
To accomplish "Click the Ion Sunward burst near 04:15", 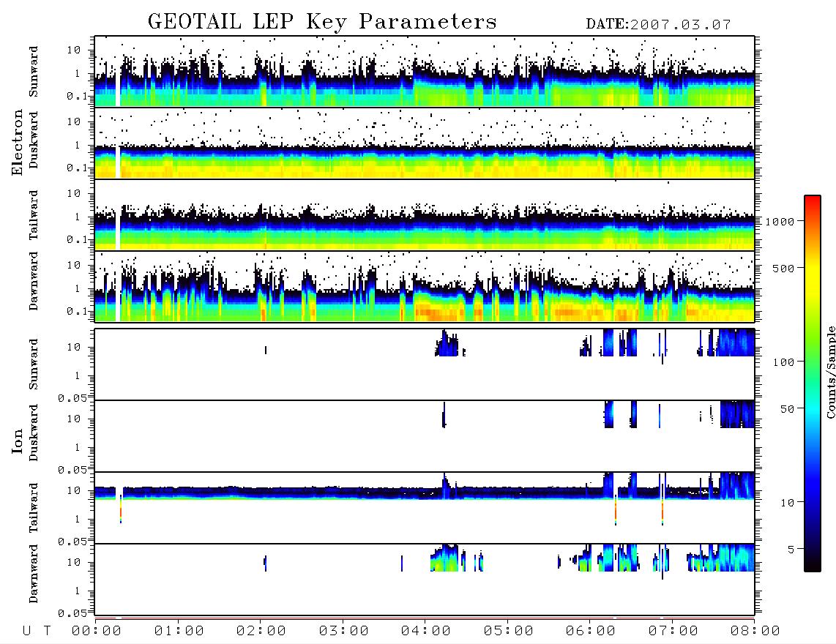I will pos(447,343).
